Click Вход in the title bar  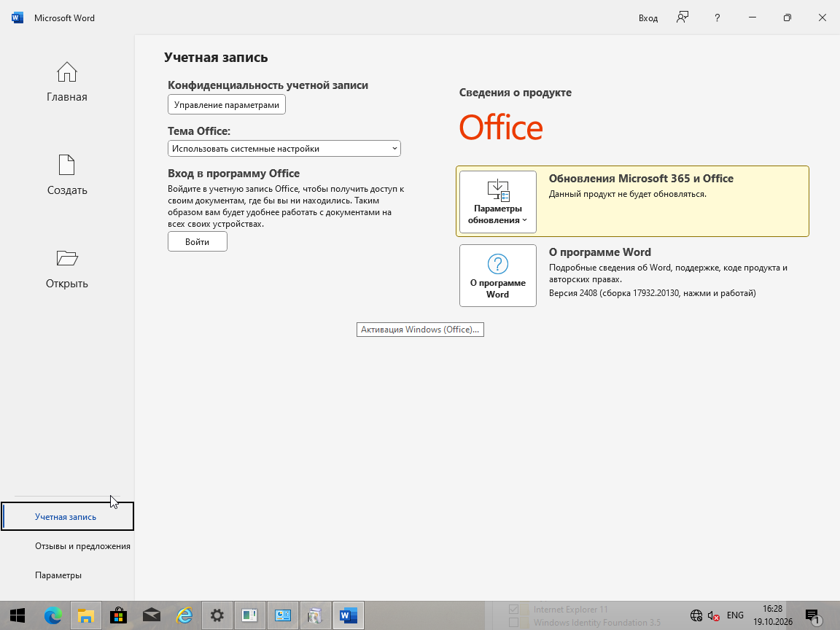pyautogui.click(x=647, y=18)
